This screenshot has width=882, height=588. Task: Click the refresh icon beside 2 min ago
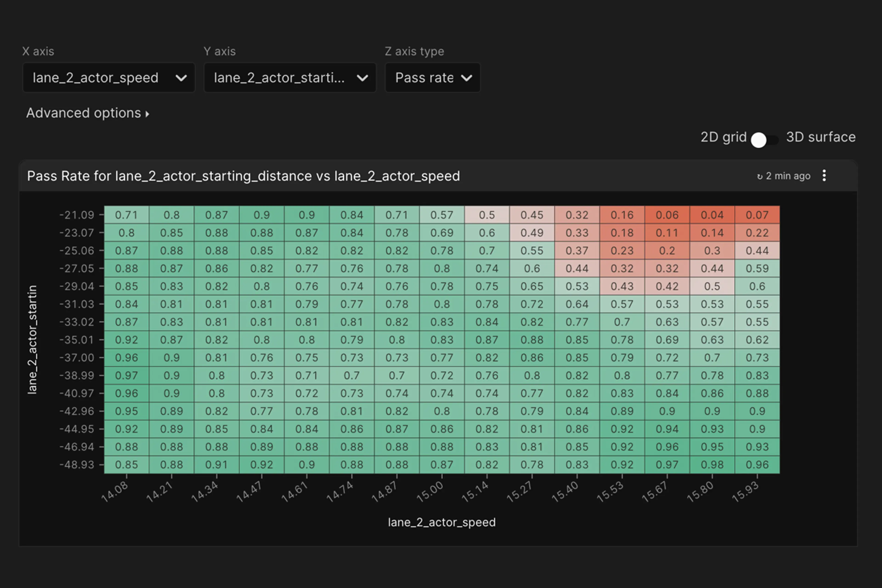[x=759, y=177]
